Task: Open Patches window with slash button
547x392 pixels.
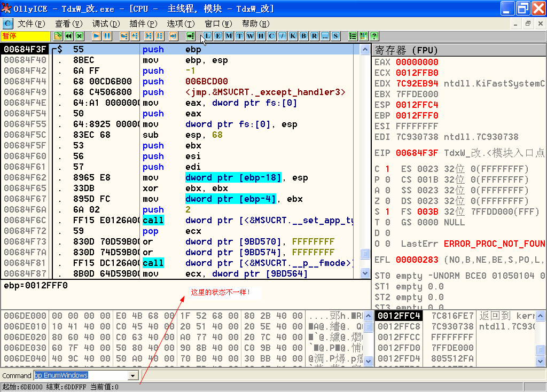Action: pyautogui.click(x=282, y=36)
